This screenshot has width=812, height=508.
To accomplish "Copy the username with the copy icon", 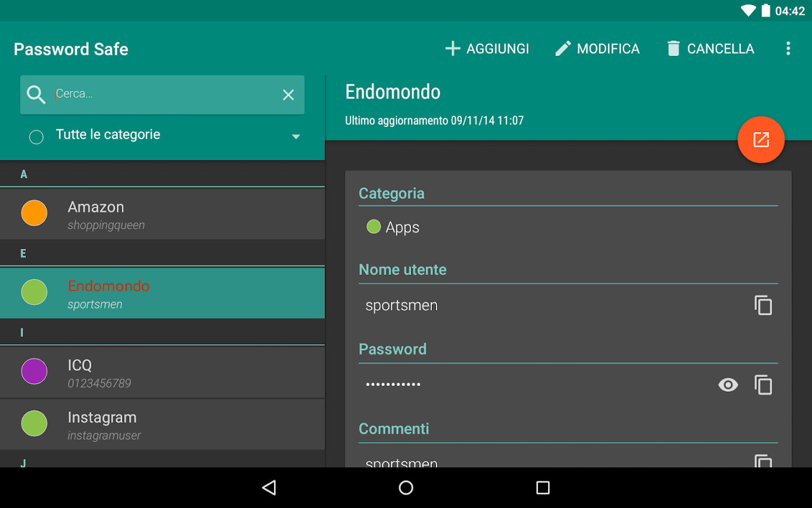I will point(764,305).
